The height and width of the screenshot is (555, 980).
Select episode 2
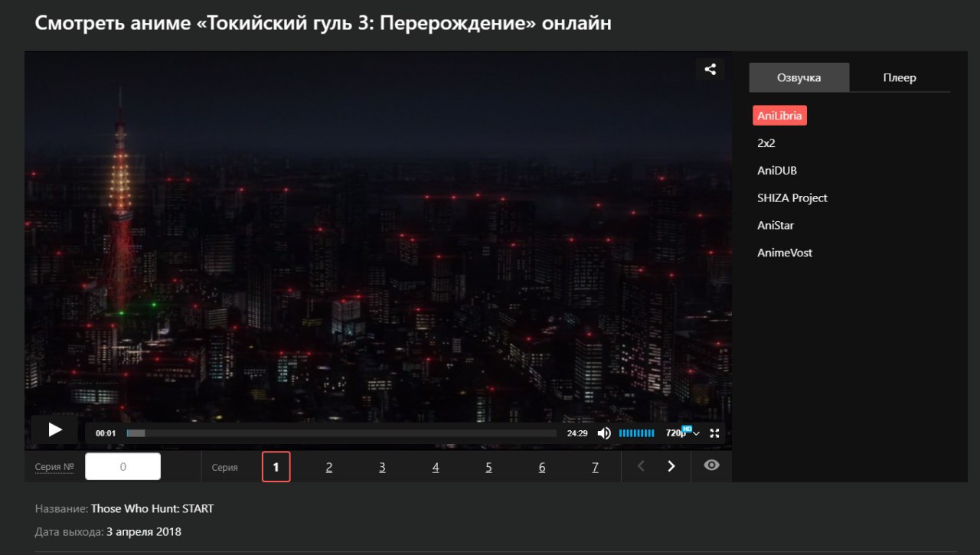tap(329, 467)
